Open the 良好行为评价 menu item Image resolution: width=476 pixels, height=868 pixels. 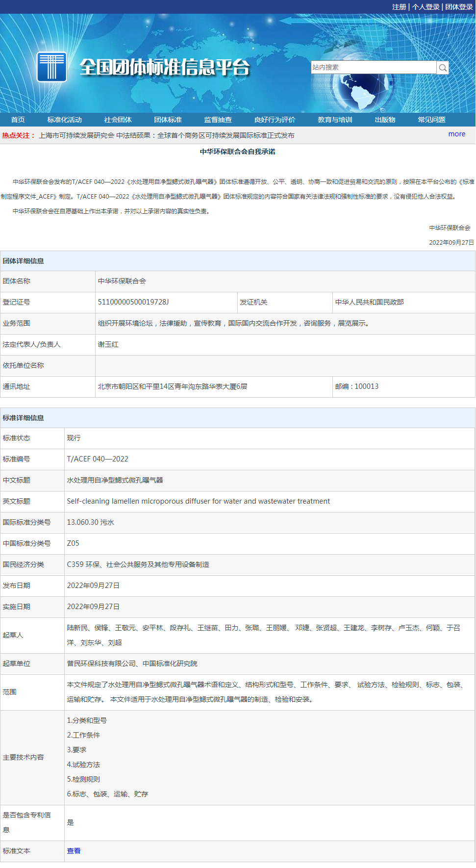275,120
